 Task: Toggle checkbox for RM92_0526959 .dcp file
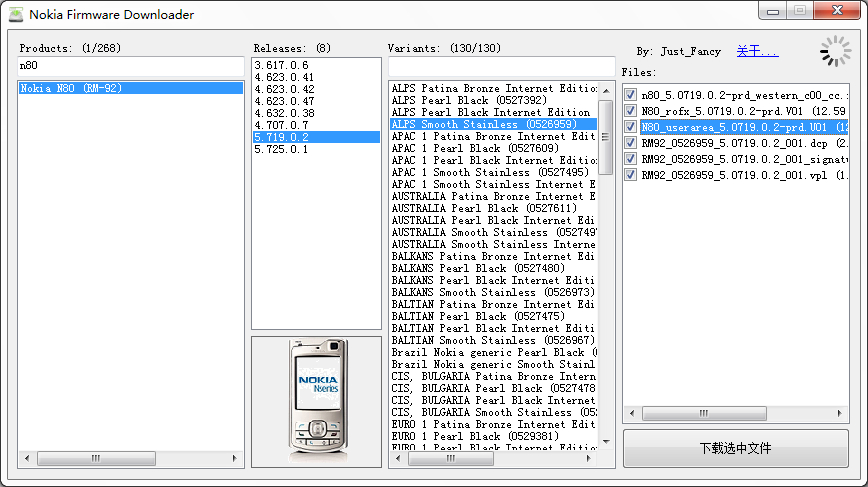point(630,143)
